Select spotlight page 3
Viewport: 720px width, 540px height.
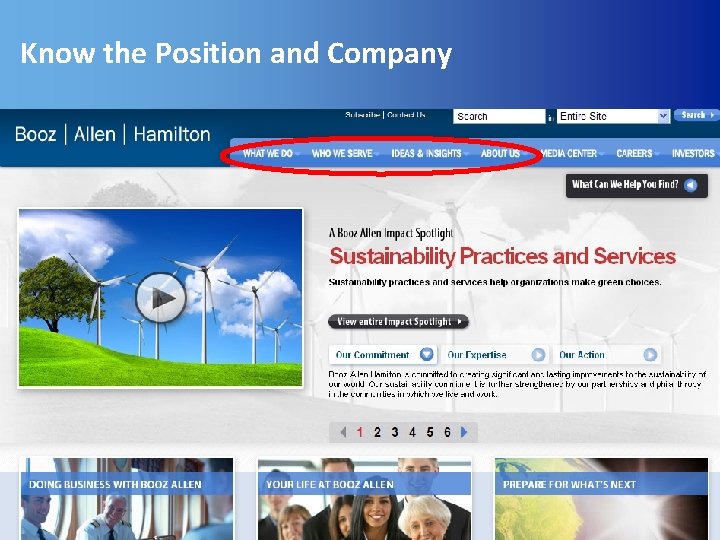394,432
